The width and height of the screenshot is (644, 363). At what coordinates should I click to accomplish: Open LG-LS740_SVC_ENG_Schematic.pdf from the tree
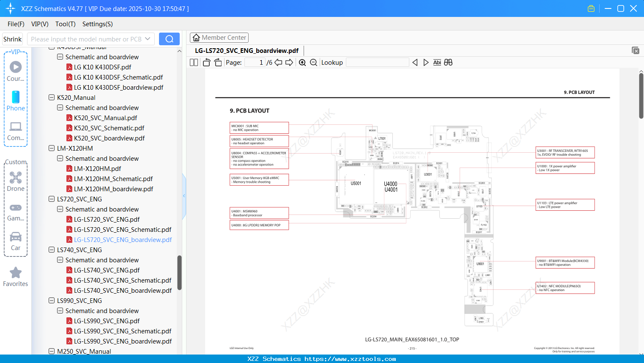tap(122, 280)
